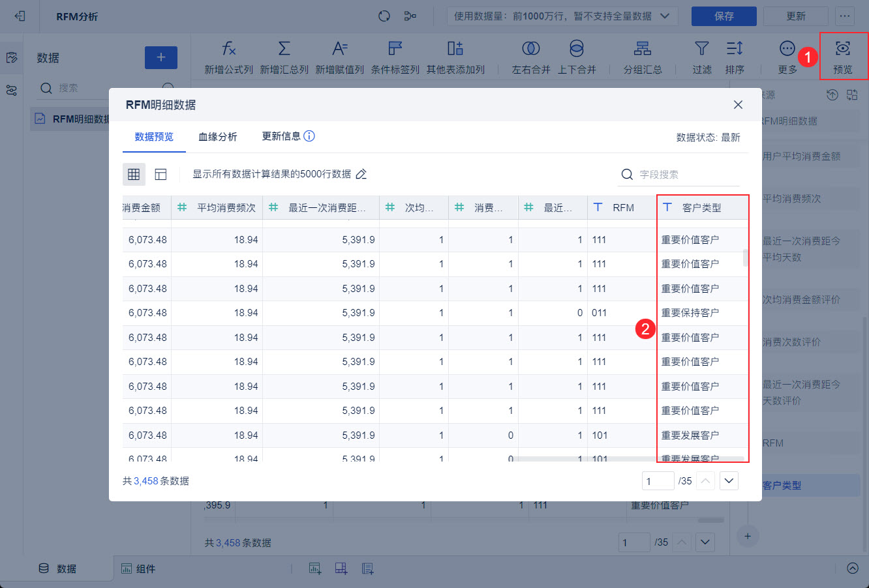Click the 分组汇总 icon
Screen dimensions: 869x588
(643, 49)
